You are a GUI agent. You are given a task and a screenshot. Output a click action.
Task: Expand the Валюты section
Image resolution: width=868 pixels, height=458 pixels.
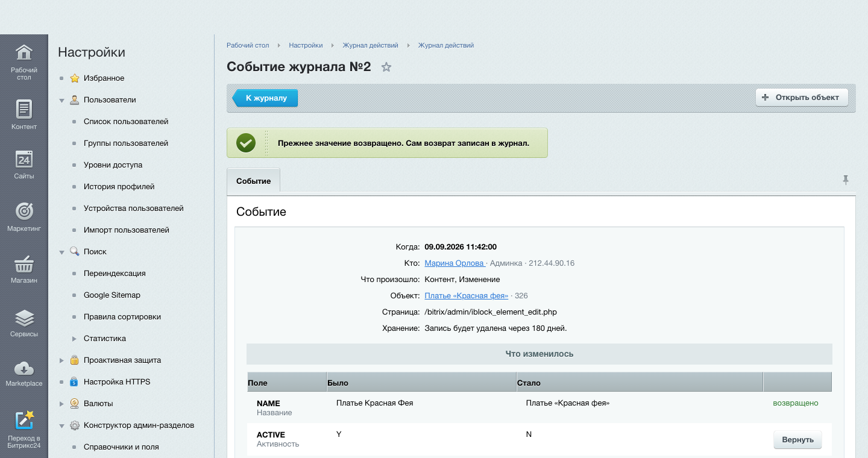(x=61, y=404)
